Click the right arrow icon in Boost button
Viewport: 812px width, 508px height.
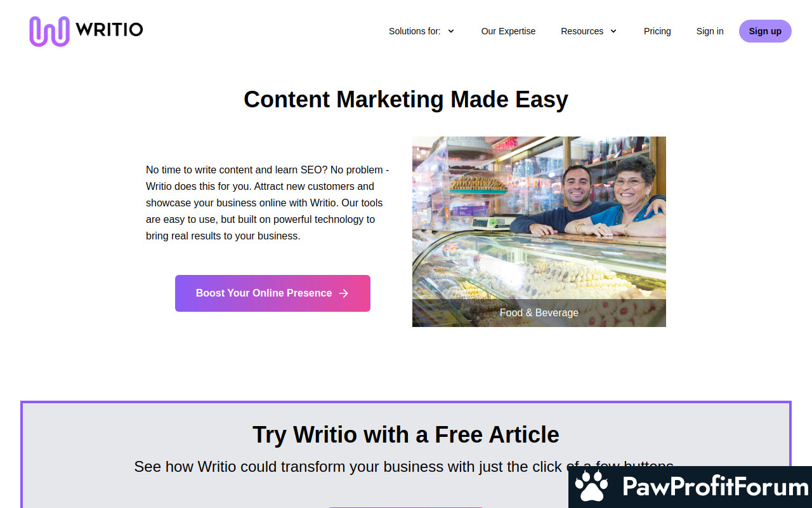click(x=344, y=293)
